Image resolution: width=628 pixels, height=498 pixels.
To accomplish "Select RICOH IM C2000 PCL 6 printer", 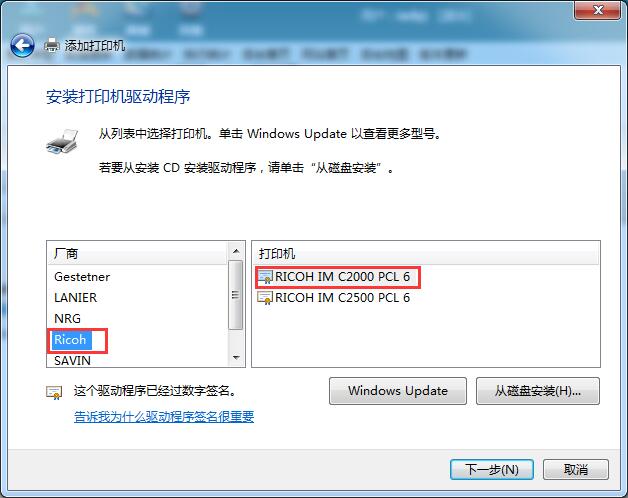I will pos(342,277).
